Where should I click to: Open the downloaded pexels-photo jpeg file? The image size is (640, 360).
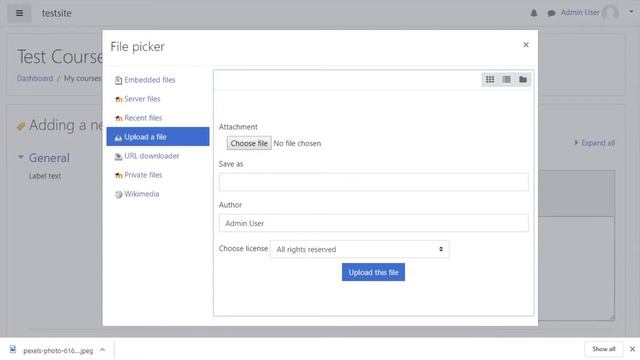pyautogui.click(x=58, y=351)
